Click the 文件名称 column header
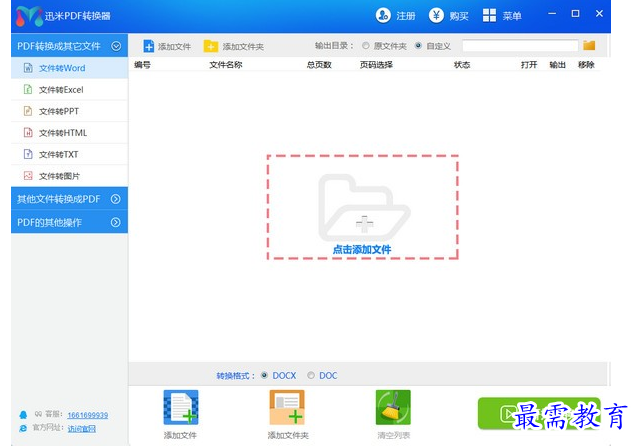Viewport: 636px width, 448px height. (226, 64)
